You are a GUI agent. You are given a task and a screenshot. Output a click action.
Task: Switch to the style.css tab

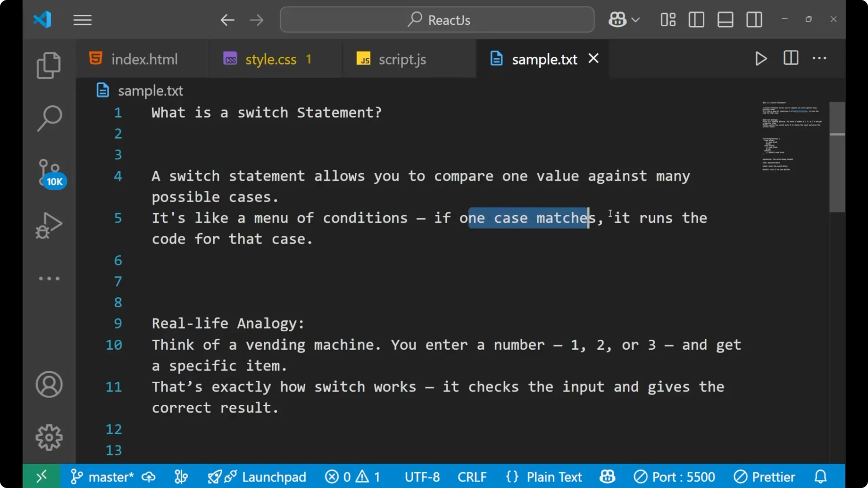coord(270,59)
